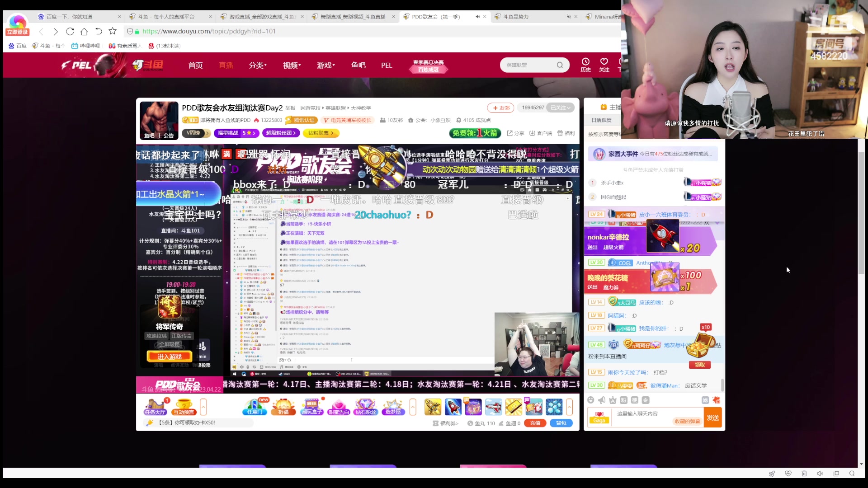Click the 祈福 blessing icon
Viewport: 868px width, 488px height.
(x=283, y=407)
